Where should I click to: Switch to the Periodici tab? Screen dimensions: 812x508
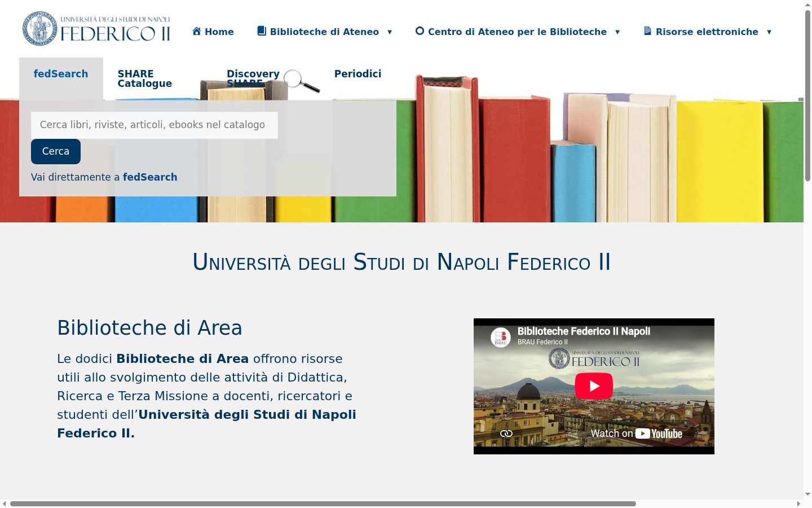coord(358,74)
